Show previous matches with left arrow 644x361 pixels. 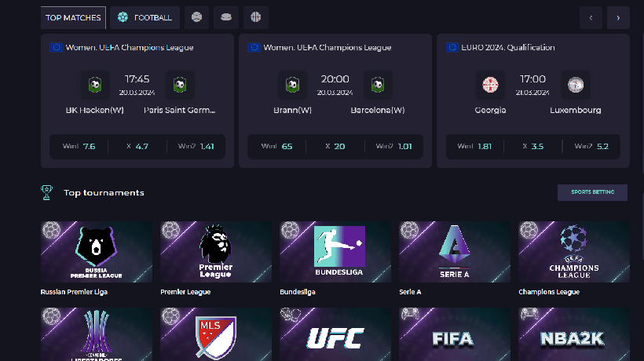point(591,17)
